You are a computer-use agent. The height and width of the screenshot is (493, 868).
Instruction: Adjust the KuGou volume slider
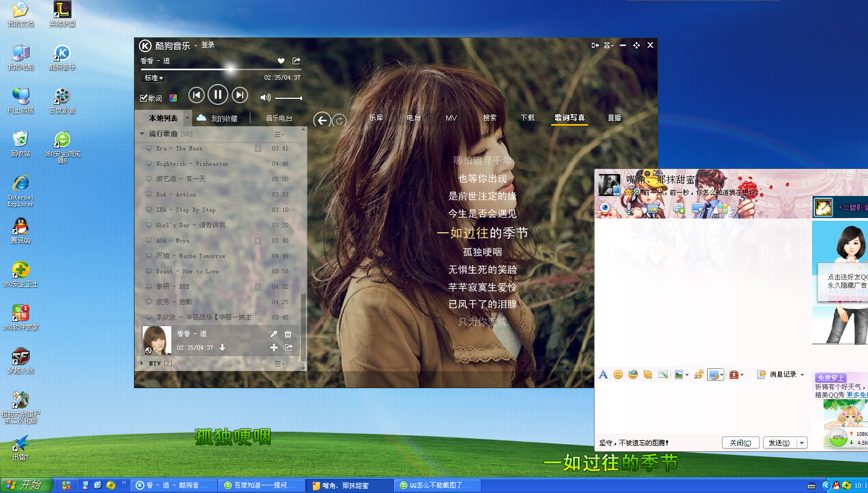pyautogui.click(x=289, y=98)
